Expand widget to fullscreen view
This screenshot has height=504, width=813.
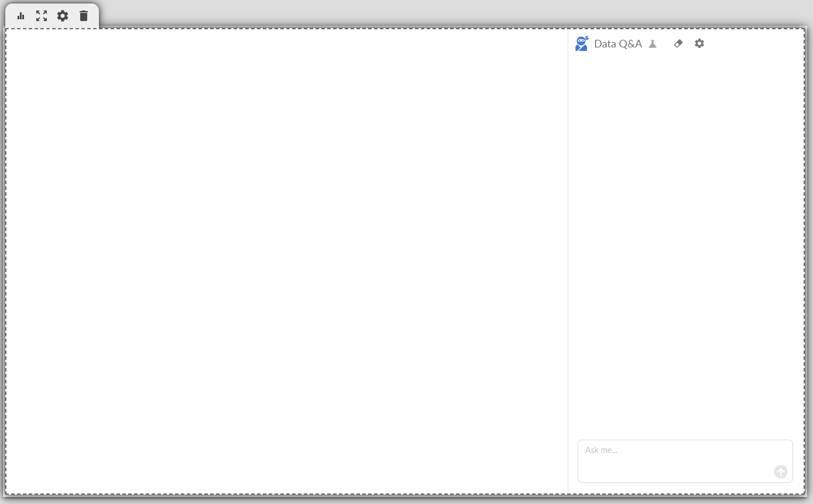[x=42, y=16]
